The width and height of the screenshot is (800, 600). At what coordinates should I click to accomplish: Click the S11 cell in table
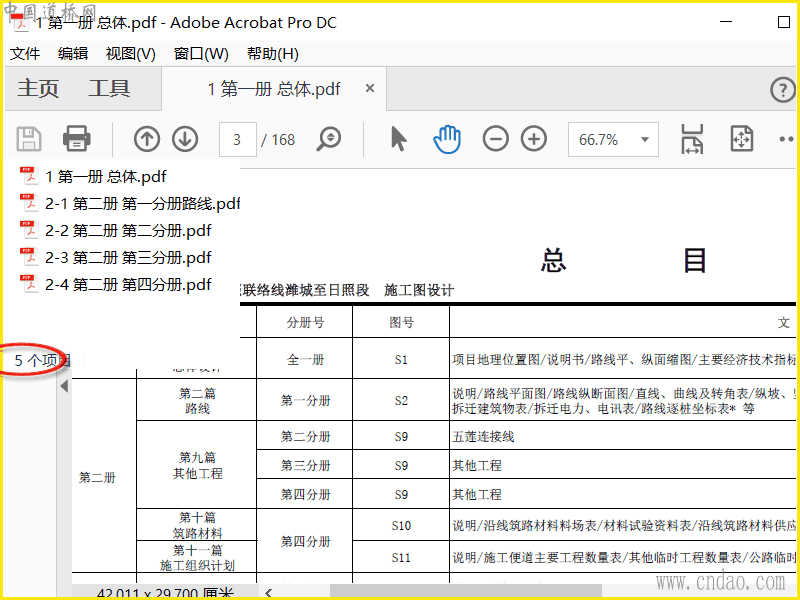pyautogui.click(x=401, y=558)
